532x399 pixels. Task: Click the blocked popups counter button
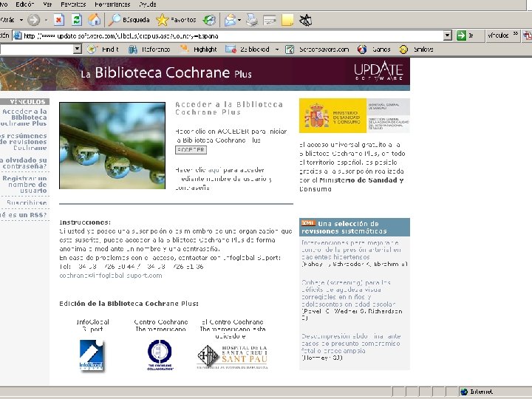tap(248, 50)
